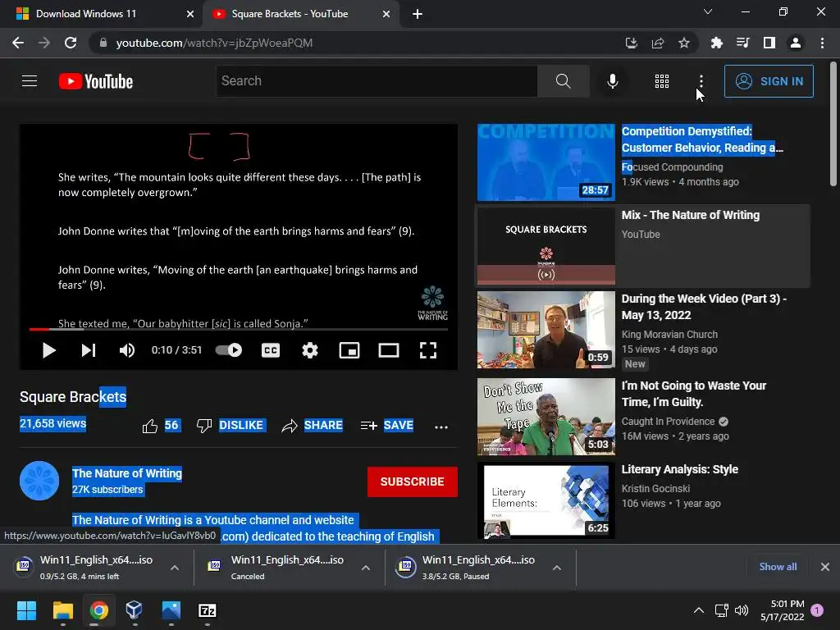The height and width of the screenshot is (630, 840).
Task: Open Competition Demystified video thumbnail
Action: point(546,162)
